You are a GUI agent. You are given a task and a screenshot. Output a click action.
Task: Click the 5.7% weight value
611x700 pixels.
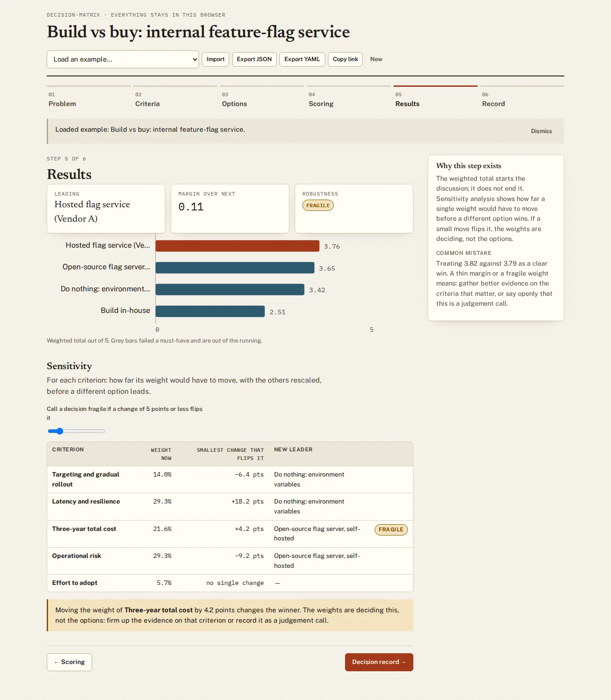(x=164, y=583)
